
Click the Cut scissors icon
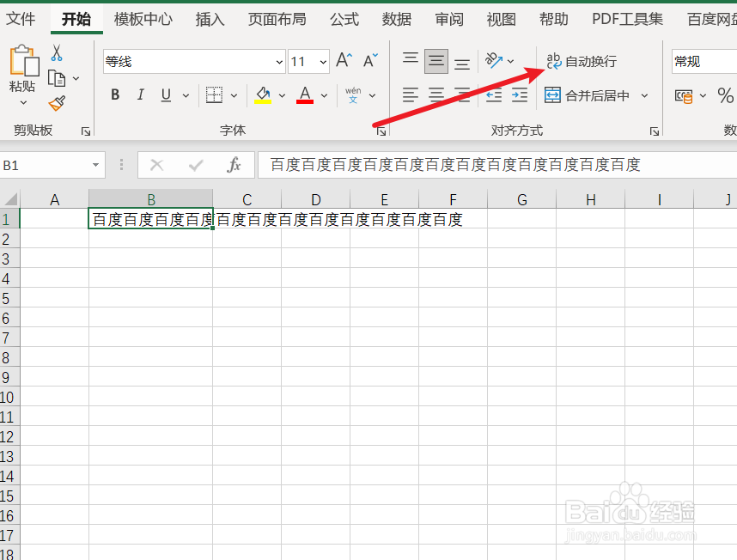pyautogui.click(x=57, y=52)
